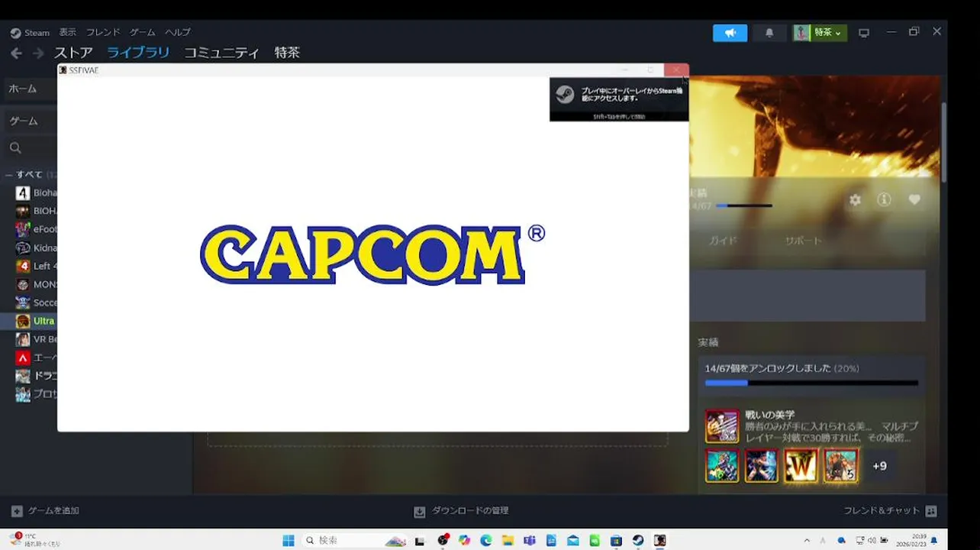
Task: Open the ガイド tab on game page
Action: [x=723, y=240]
